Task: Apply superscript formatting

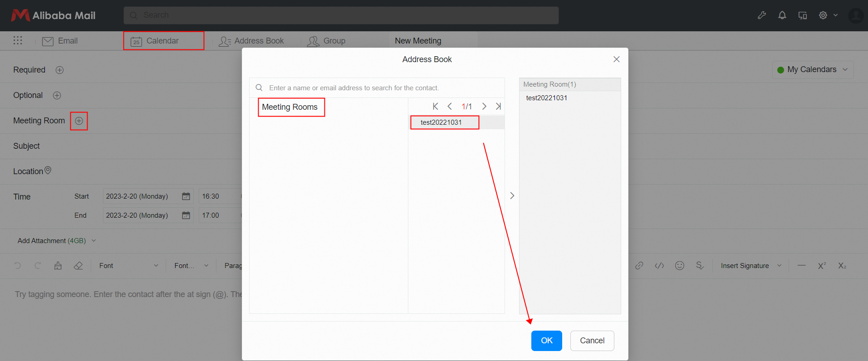Action: [822, 266]
